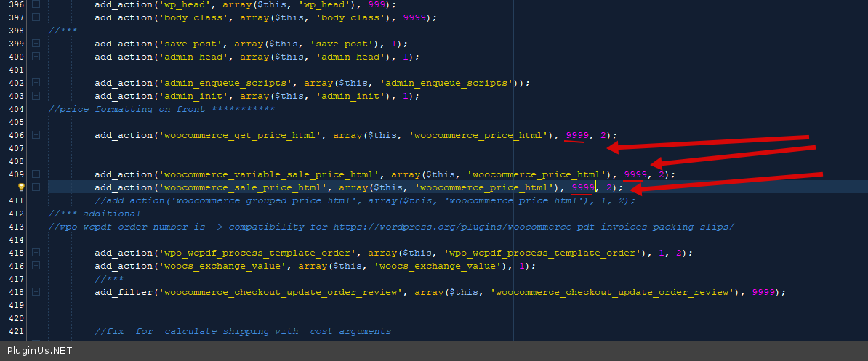Place cursor on underlined 9999 in line 406
This screenshot has width=868, height=361.
pyautogui.click(x=577, y=135)
